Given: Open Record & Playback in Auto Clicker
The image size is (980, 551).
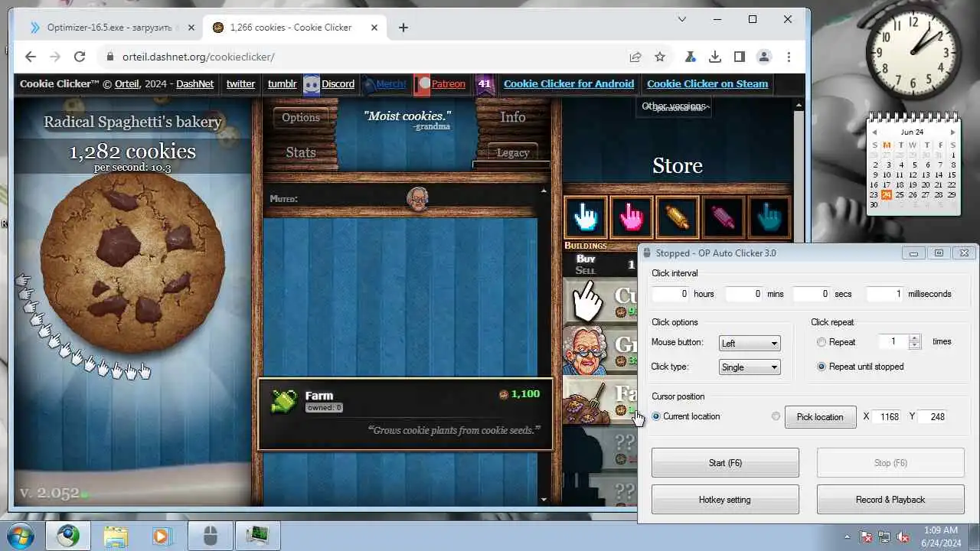Looking at the screenshot, I should pos(890,500).
